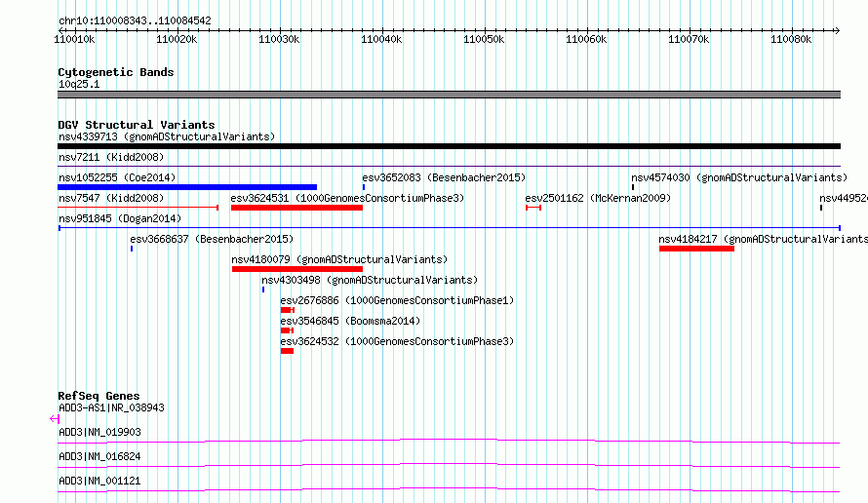Click the ADD3 NM_016824 transcript line

click(449, 465)
